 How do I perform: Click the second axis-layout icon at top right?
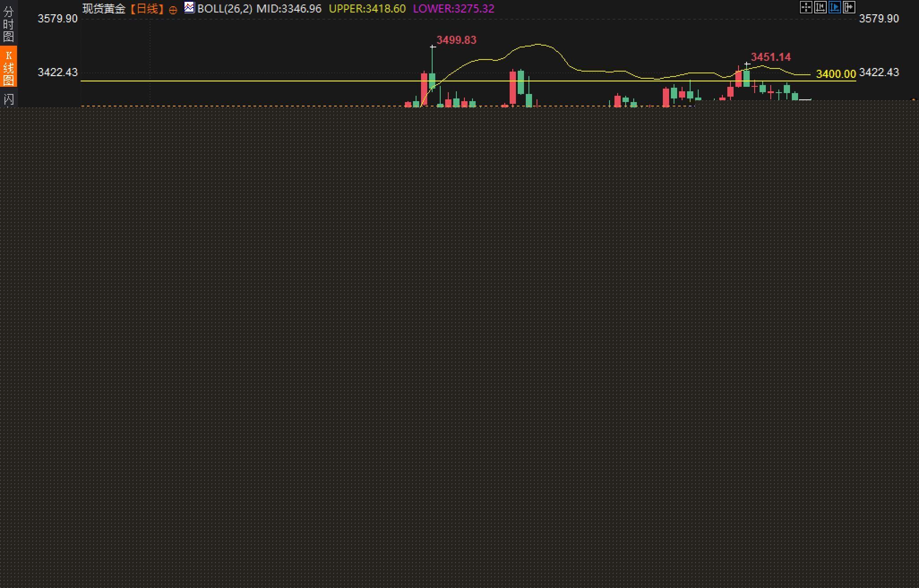point(820,8)
